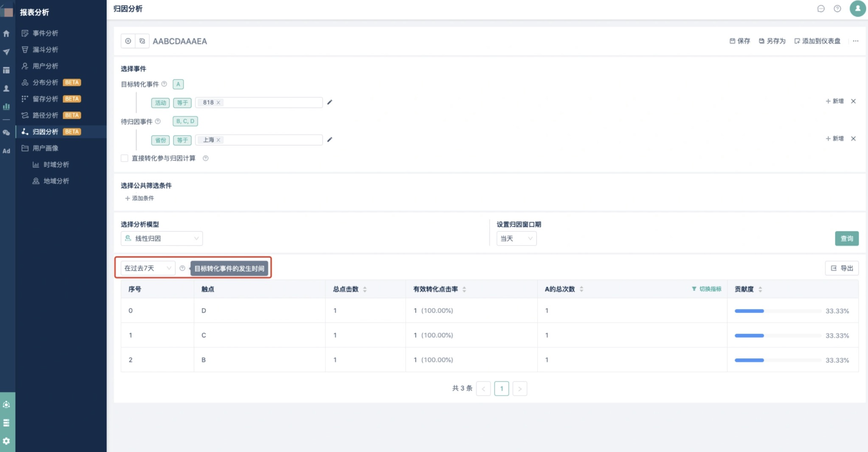Open the help question icon in header
The width and height of the screenshot is (868, 452).
[837, 9]
